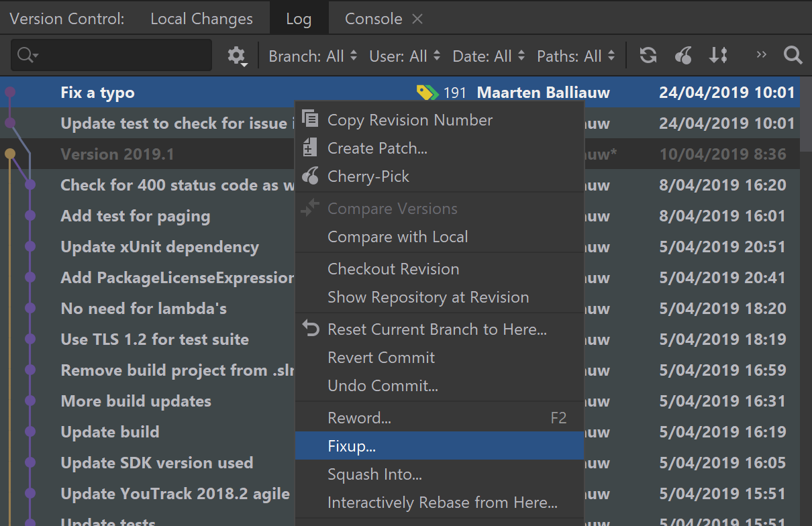Open the Date filter dropdown
The image size is (812, 526).
pos(489,56)
